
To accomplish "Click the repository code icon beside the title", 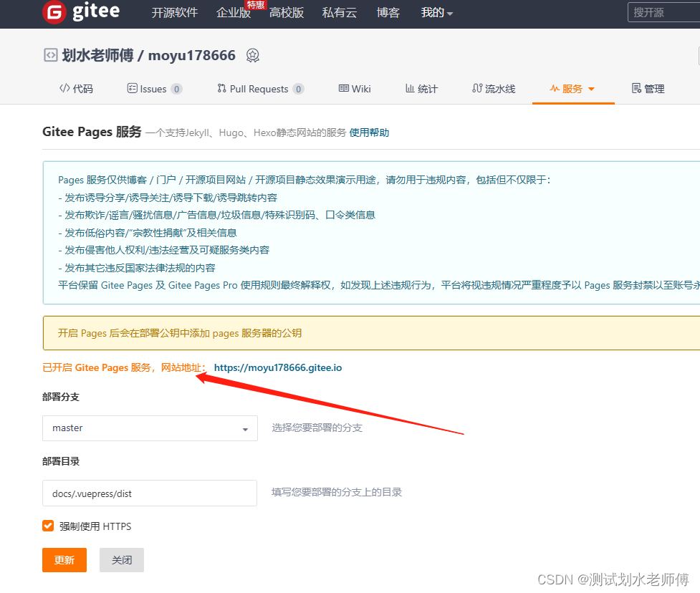I will 50,55.
